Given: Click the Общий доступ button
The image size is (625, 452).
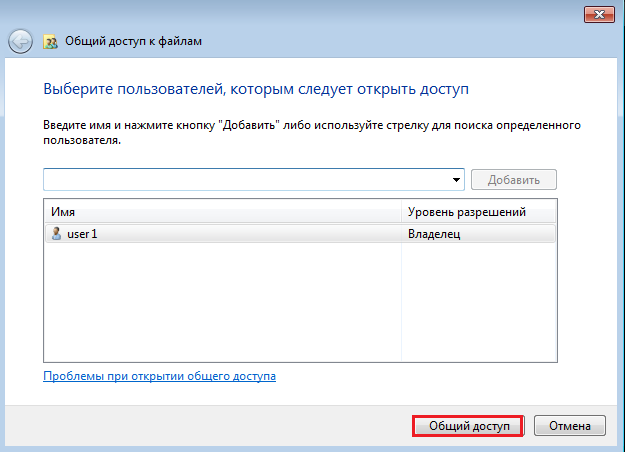Looking at the screenshot, I should click(x=469, y=426).
